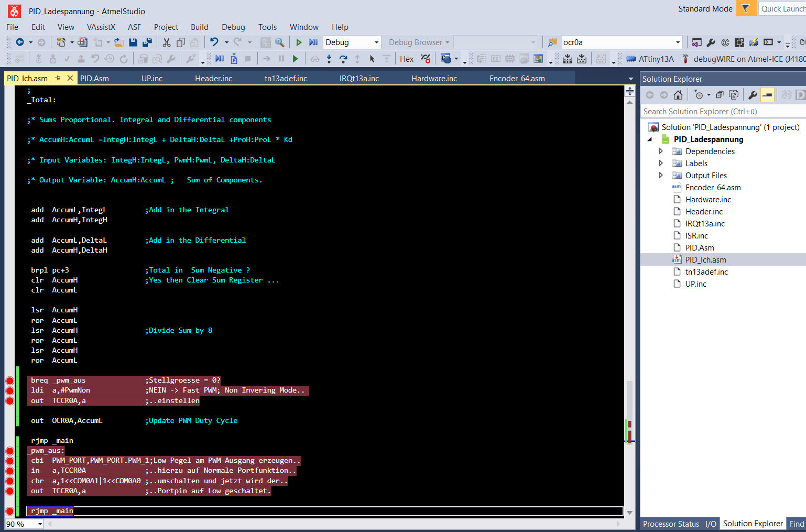Switch to the Encoder_64.asm editor tab
Screen dimensions: 806x532
[x=517, y=79]
